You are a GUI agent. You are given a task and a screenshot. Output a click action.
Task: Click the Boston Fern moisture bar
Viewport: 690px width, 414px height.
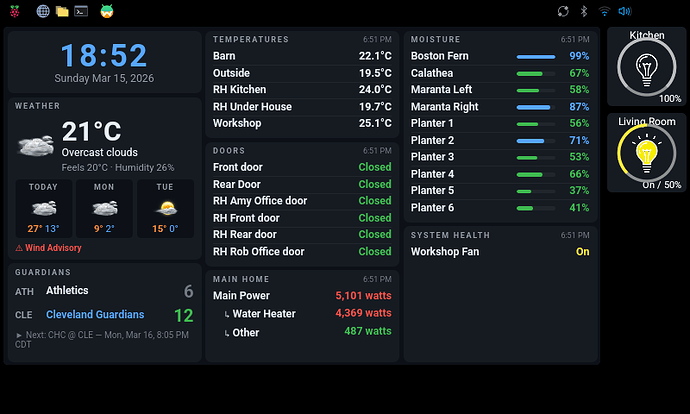tap(536, 57)
